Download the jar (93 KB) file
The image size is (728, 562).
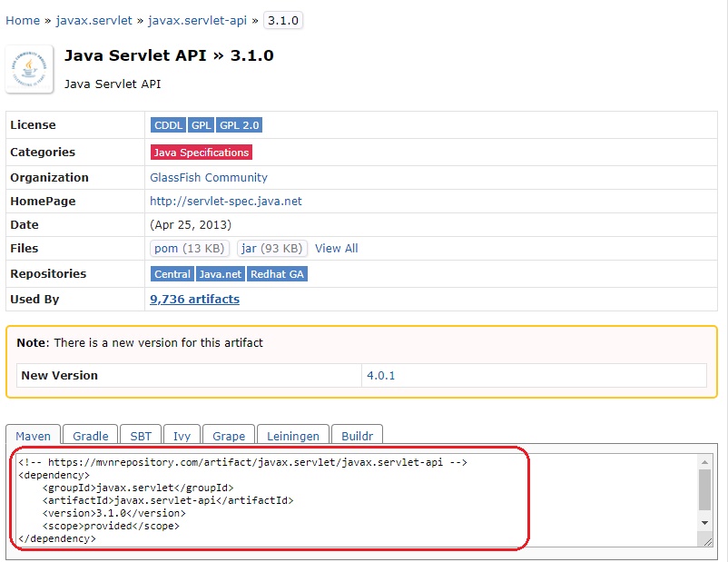[x=271, y=249]
